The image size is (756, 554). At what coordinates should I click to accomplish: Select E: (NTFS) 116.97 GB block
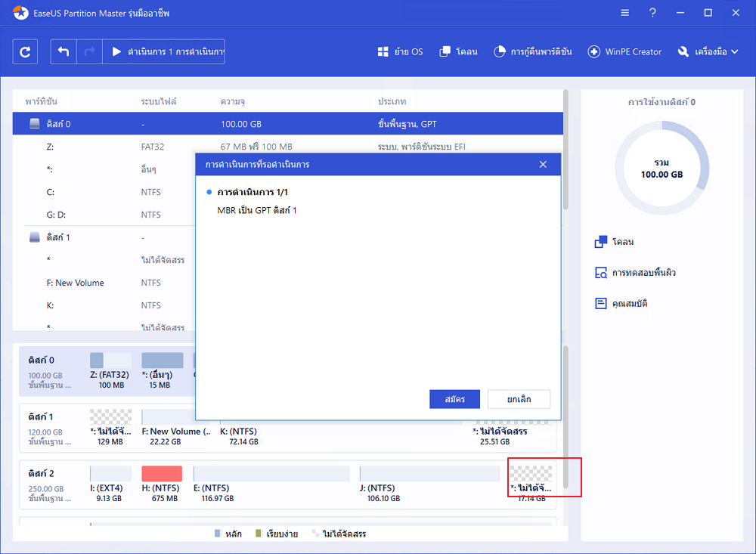point(271,484)
